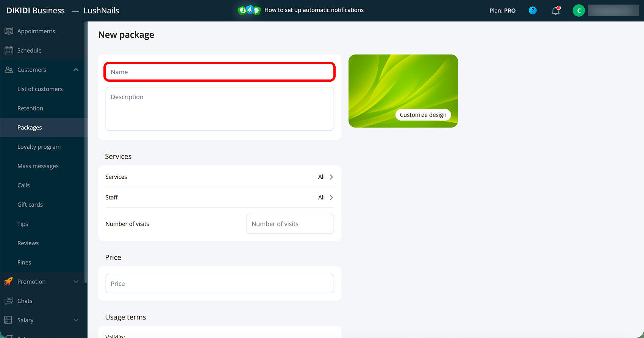Click the Schedule calendar icon

point(9,50)
